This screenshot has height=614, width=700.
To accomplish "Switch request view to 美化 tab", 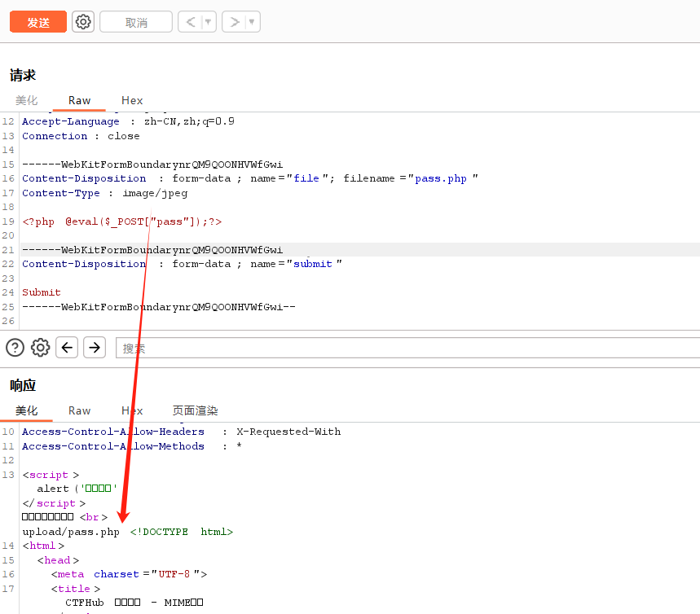I will coord(26,100).
